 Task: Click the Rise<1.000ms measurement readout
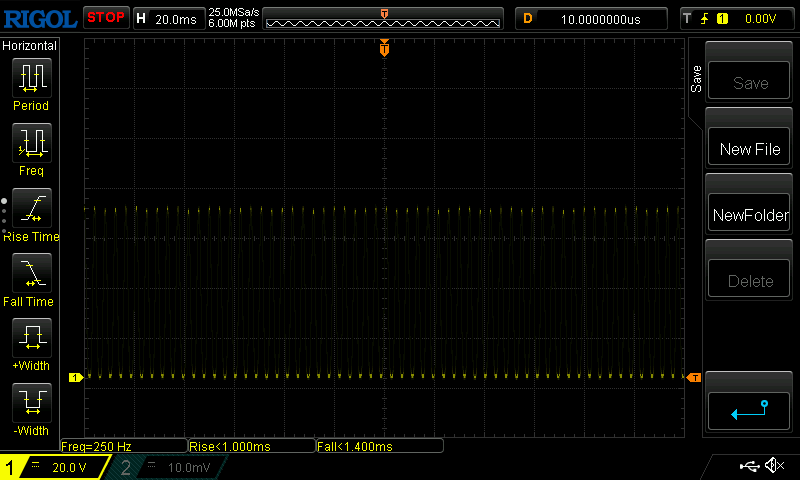pyautogui.click(x=252, y=446)
